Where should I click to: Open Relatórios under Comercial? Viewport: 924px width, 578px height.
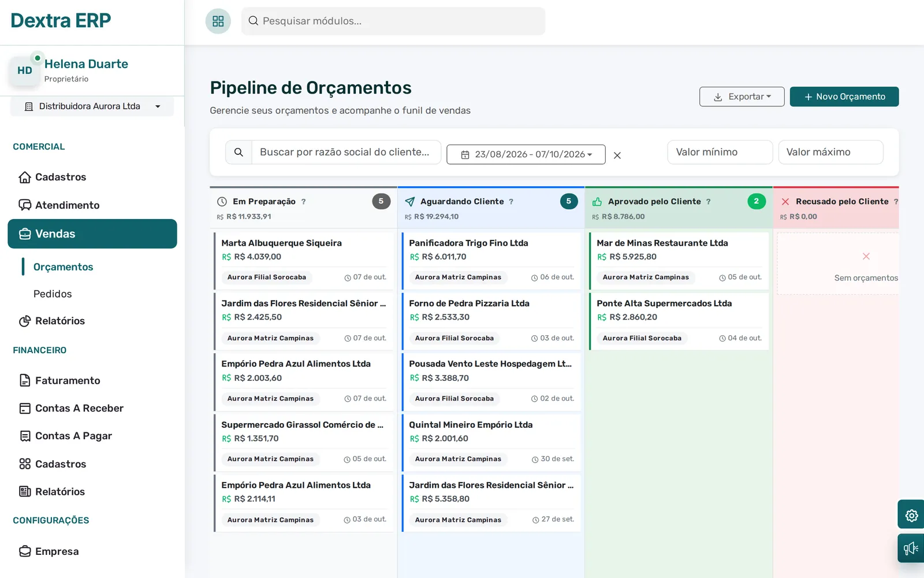click(x=92, y=321)
